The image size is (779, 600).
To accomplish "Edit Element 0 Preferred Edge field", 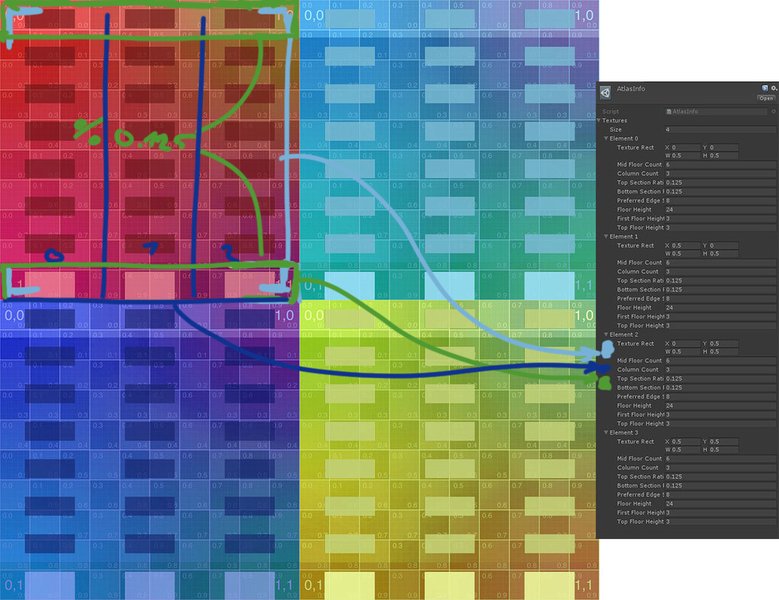I will (720, 201).
